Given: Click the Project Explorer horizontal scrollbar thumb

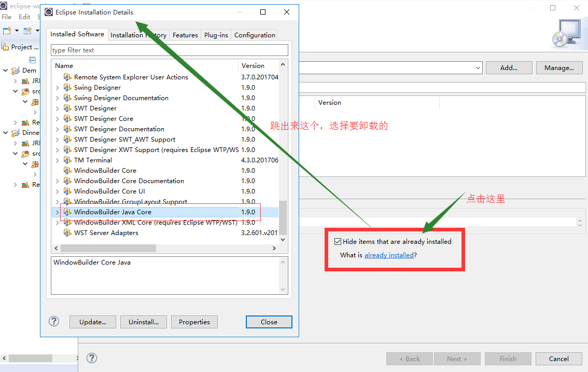Looking at the screenshot, I should click(x=31, y=359).
